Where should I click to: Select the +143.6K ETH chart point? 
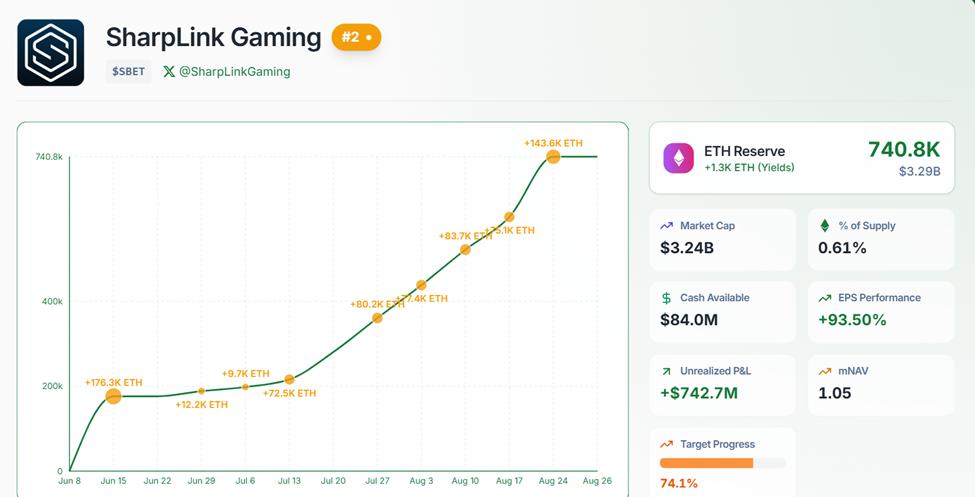coord(553,157)
